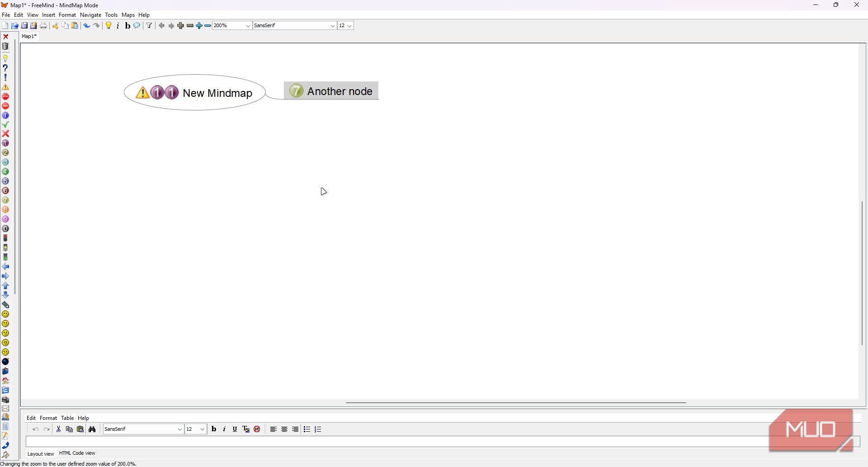
Task: Go to next map with right arrow
Action: [x=171, y=26]
